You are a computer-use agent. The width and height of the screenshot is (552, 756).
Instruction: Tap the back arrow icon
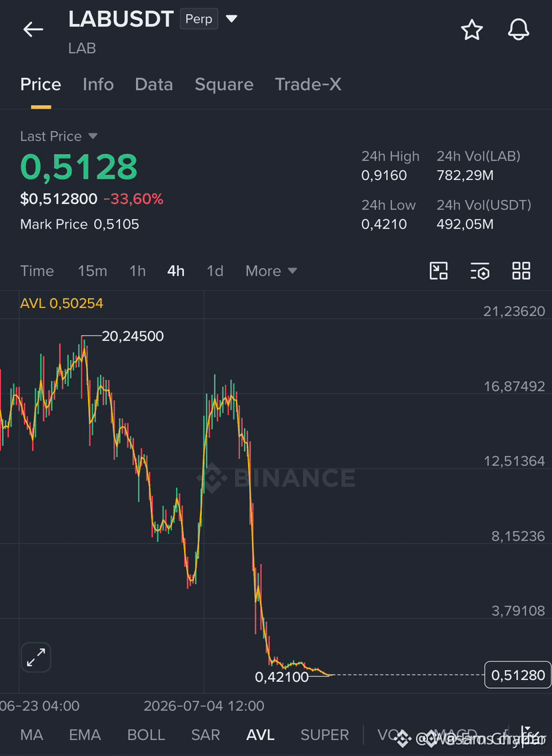click(33, 29)
